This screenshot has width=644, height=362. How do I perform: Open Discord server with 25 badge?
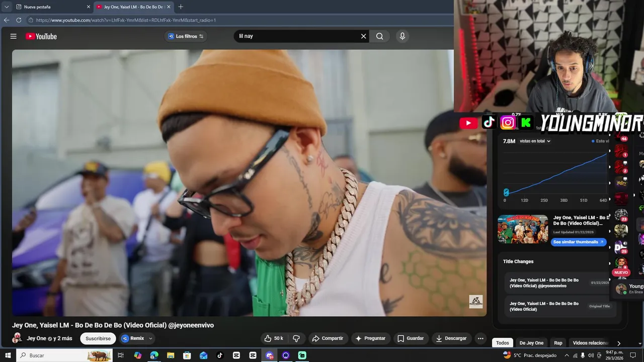[x=621, y=247]
